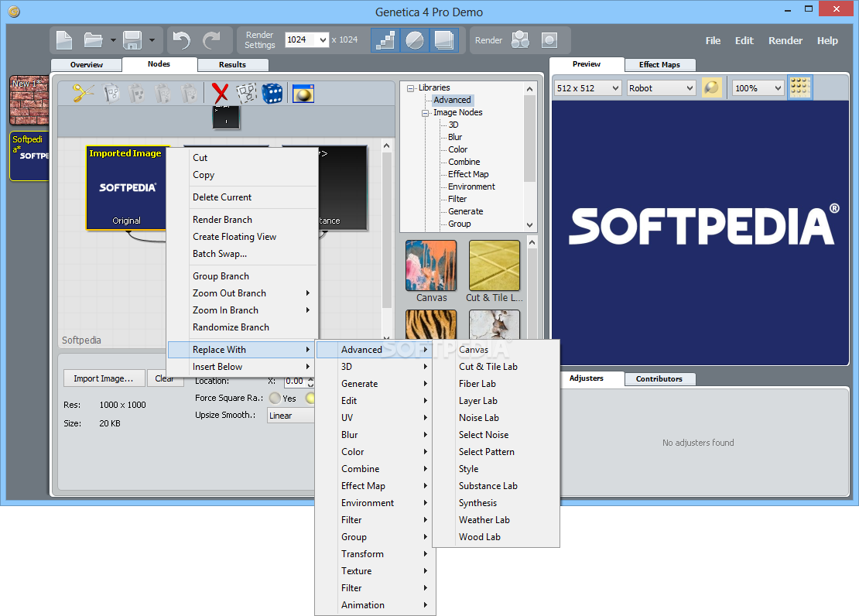859x616 pixels.
Task: Open a file with the folder icon
Action: point(93,40)
